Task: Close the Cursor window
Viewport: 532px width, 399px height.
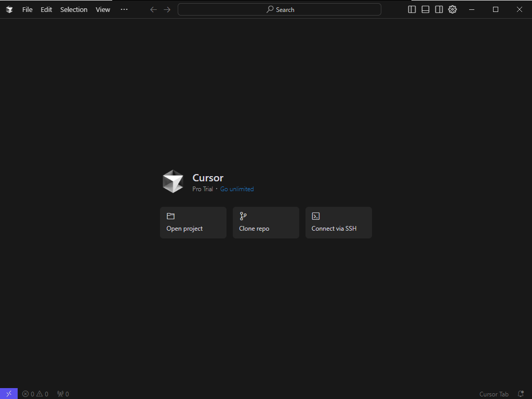Action: coord(520,9)
